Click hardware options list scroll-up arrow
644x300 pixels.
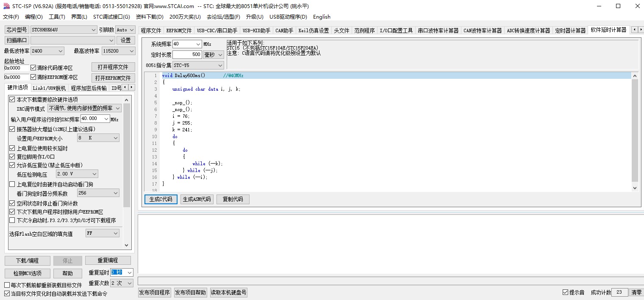(126, 100)
